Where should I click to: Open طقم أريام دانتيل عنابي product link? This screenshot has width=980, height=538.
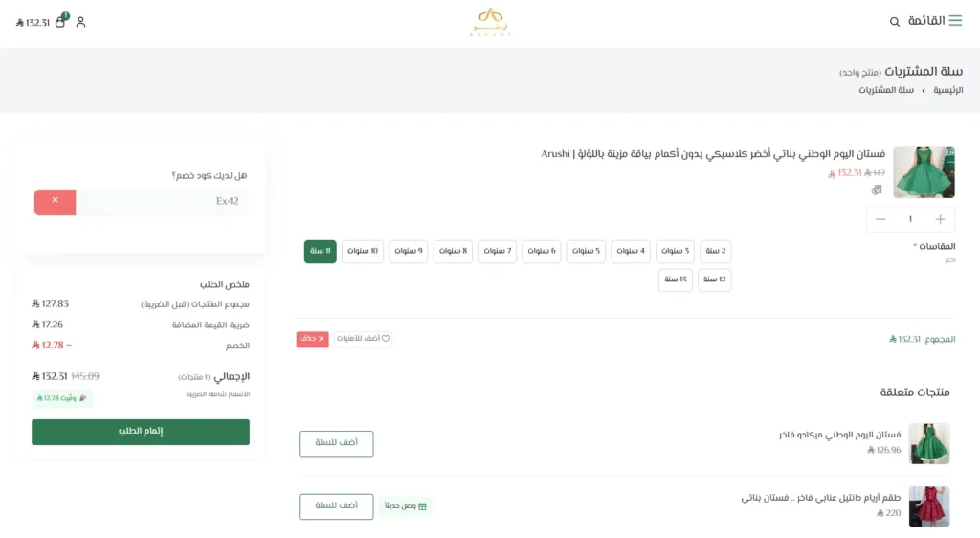coord(820,498)
